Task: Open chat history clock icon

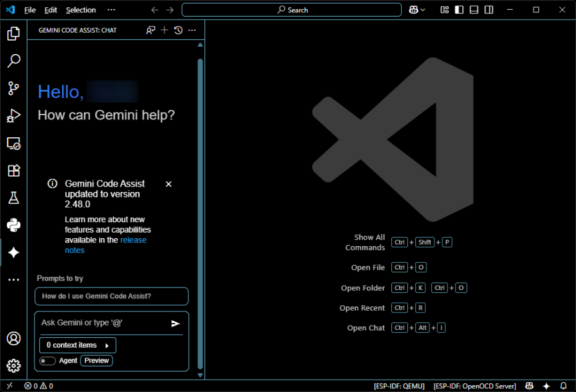Action: pyautogui.click(x=178, y=30)
